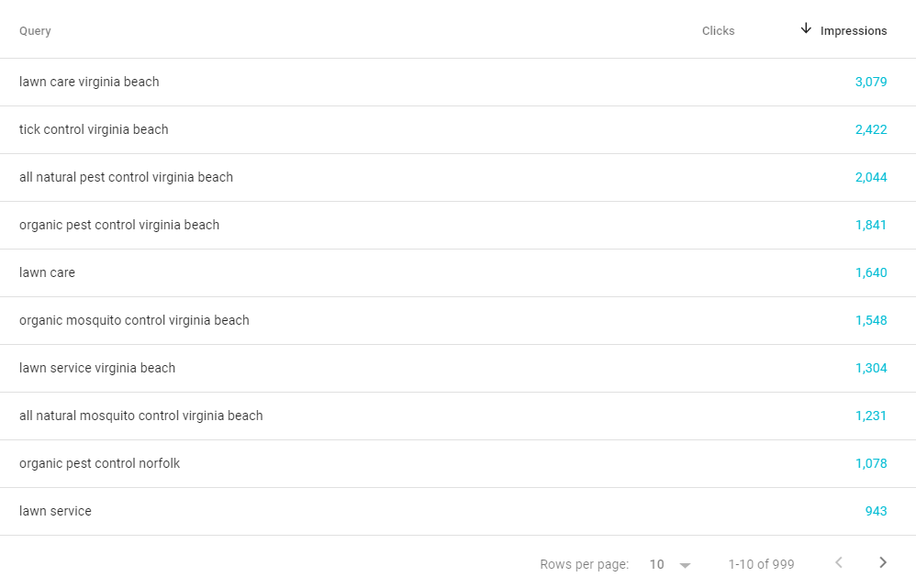Go to next page of results
The height and width of the screenshot is (588, 916).
(x=883, y=562)
